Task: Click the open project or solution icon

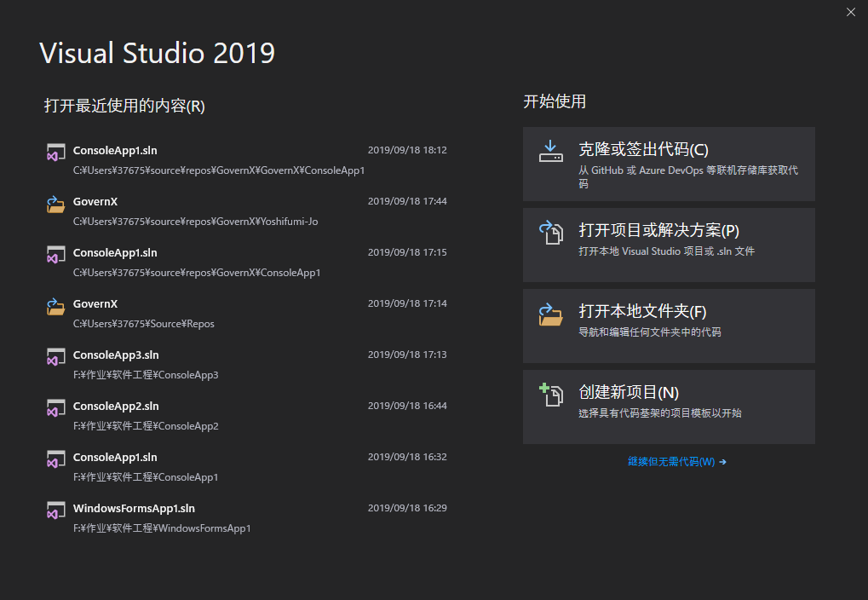Action: pyautogui.click(x=551, y=232)
